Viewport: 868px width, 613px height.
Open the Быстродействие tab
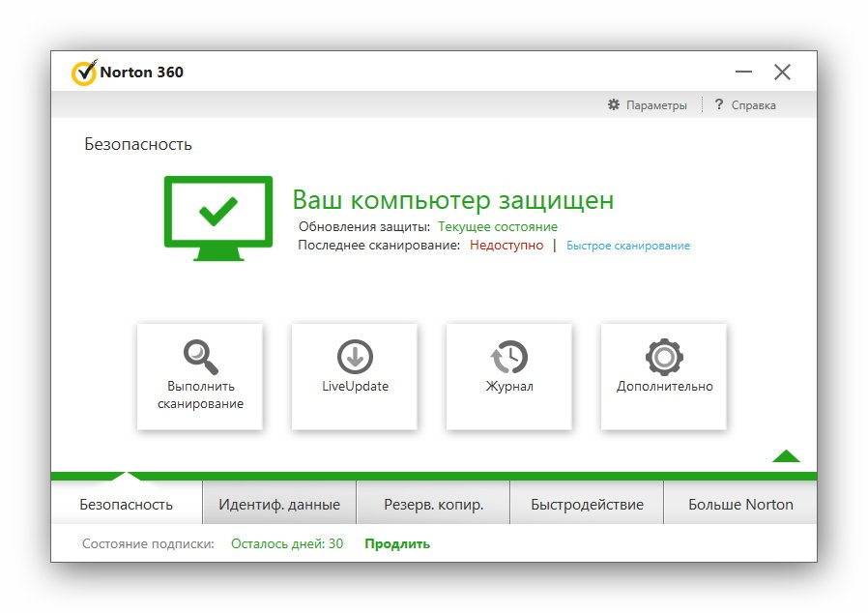pos(587,503)
